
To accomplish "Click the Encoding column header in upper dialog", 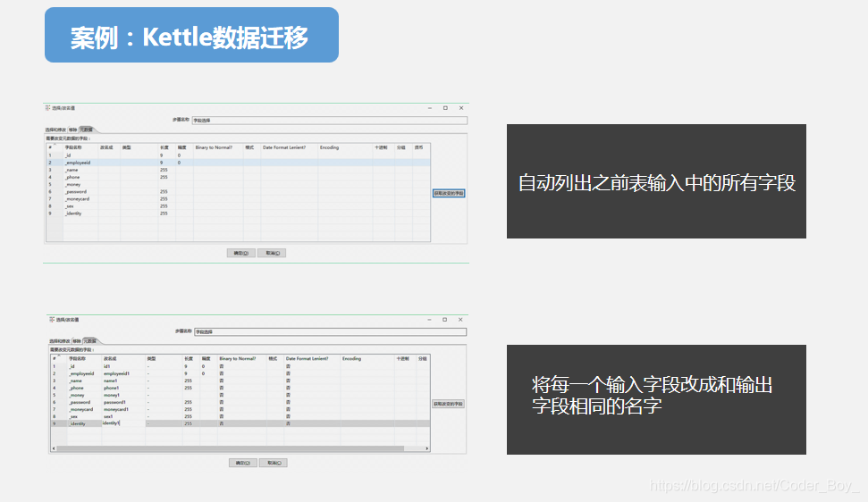I will (329, 147).
